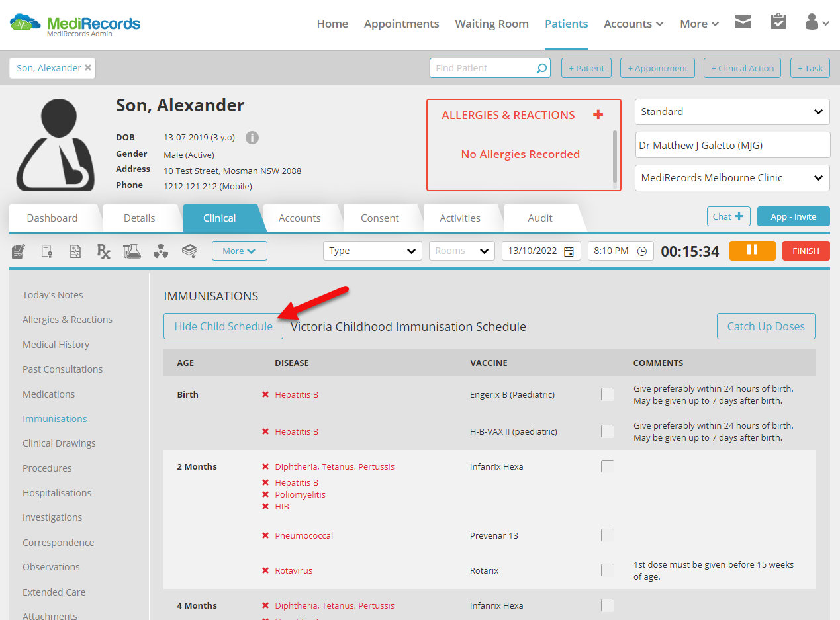Screen dimensions: 840x620
Task: Expand the Accounts menu in top navigation
Action: (x=633, y=24)
